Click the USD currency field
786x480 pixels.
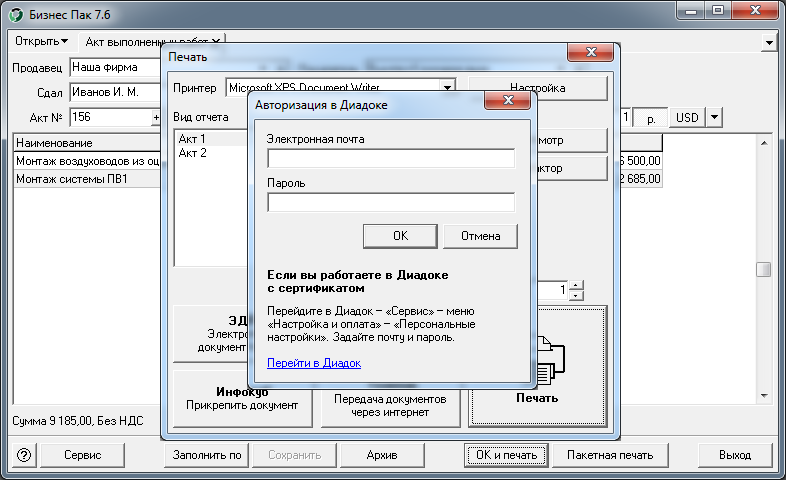687,118
